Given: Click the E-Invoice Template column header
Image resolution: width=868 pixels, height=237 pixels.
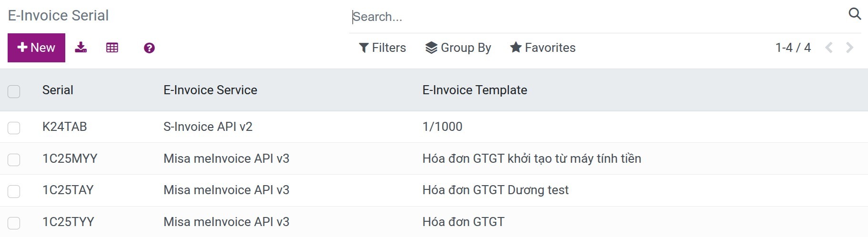Looking at the screenshot, I should click(474, 90).
